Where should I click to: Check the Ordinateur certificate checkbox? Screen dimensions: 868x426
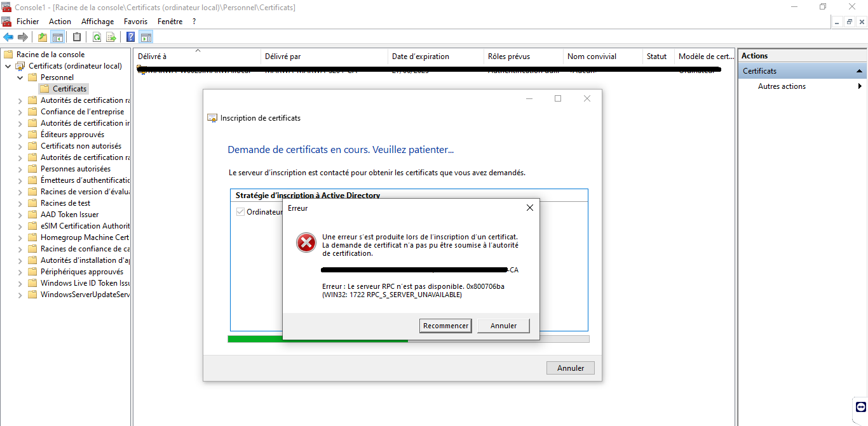pos(240,212)
